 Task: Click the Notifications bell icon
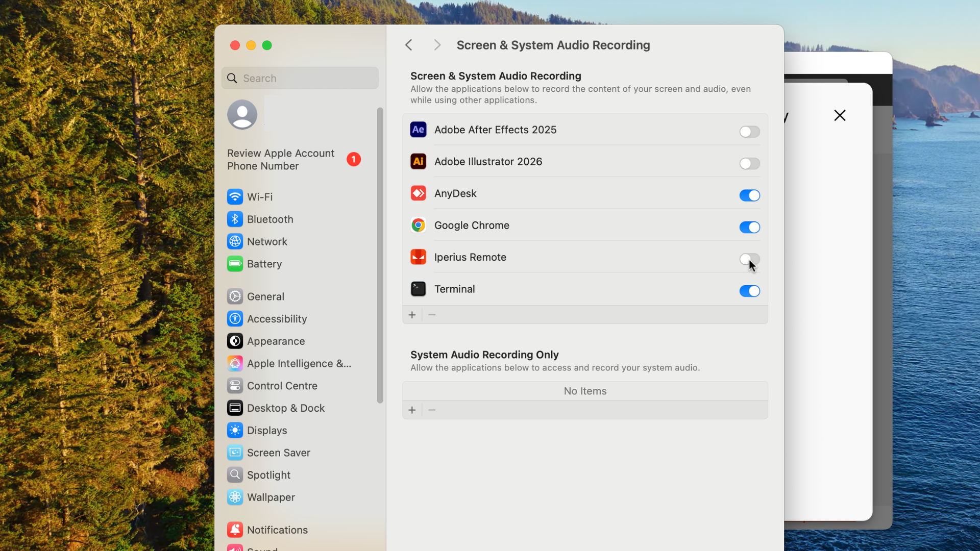[235, 530]
